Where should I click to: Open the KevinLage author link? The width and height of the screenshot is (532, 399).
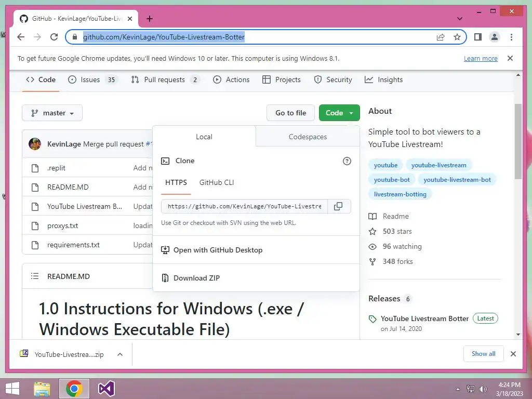click(64, 144)
